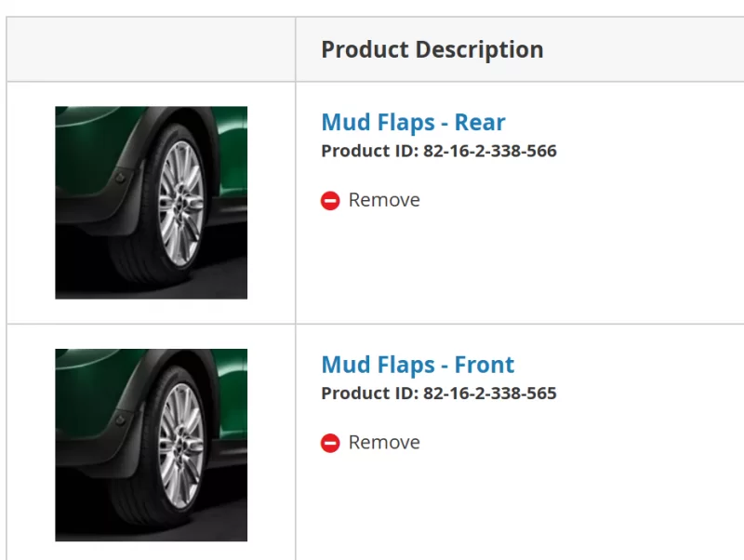Open the Mud Flaps - Front product link
The height and width of the screenshot is (560, 744).
pos(418,365)
